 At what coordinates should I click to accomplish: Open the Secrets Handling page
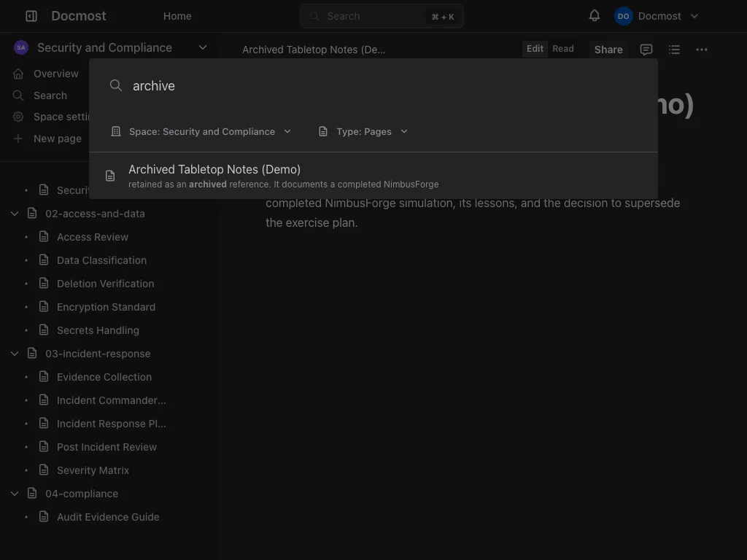[98, 330]
